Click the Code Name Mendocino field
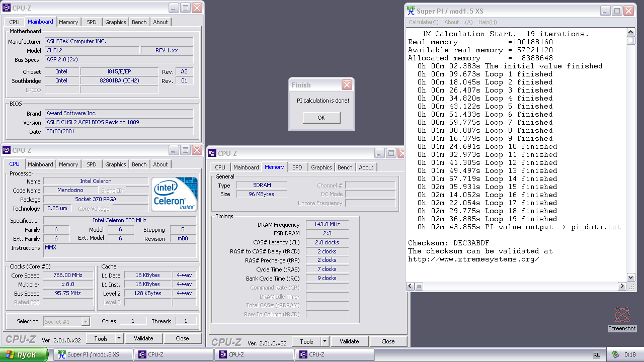Image resolution: width=644 pixels, height=362 pixels. [70, 190]
